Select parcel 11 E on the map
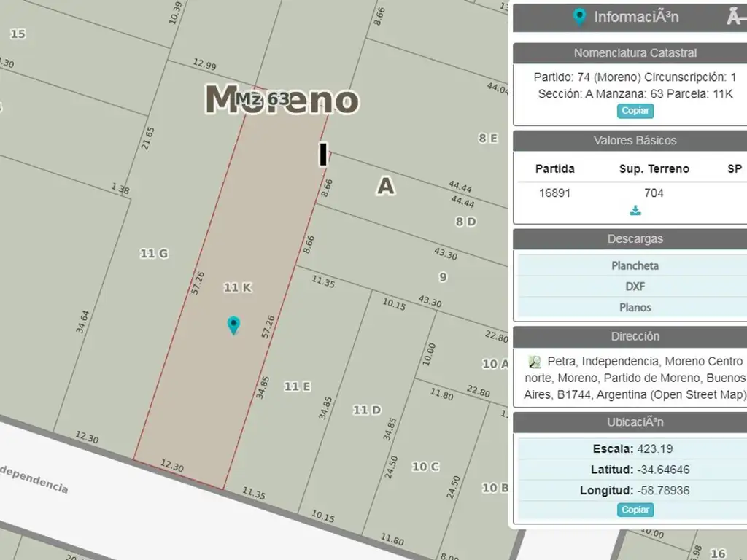The image size is (747, 560). [297, 386]
